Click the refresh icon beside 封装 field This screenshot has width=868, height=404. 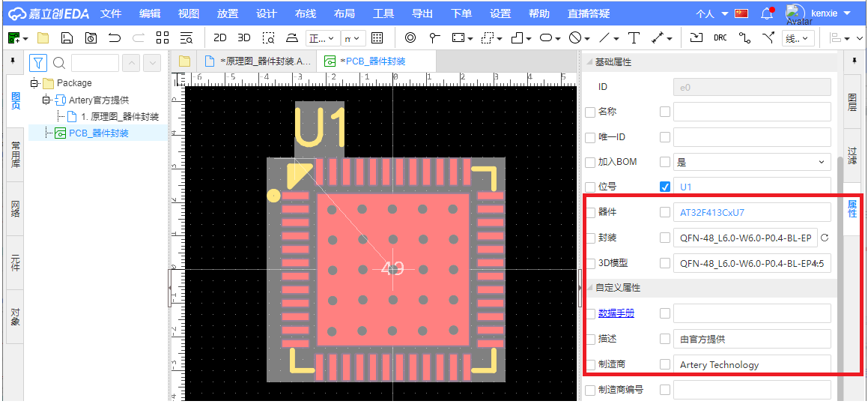825,238
